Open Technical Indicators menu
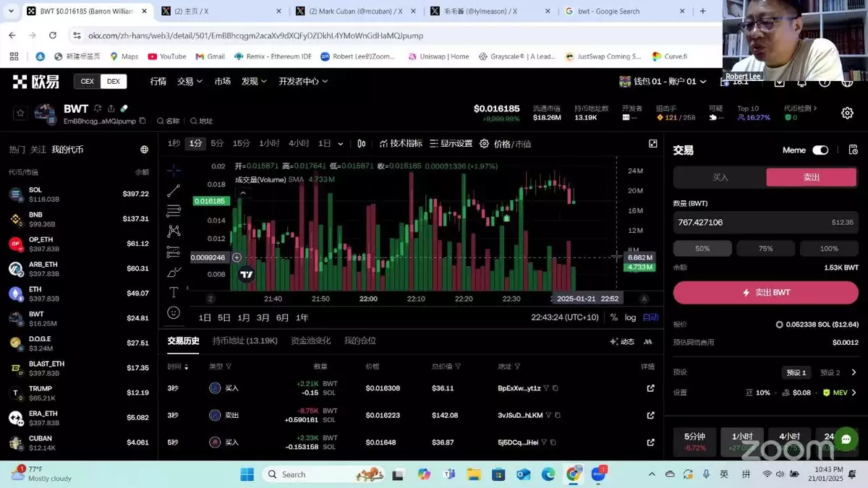Image resolution: width=868 pixels, height=488 pixels. [x=401, y=144]
